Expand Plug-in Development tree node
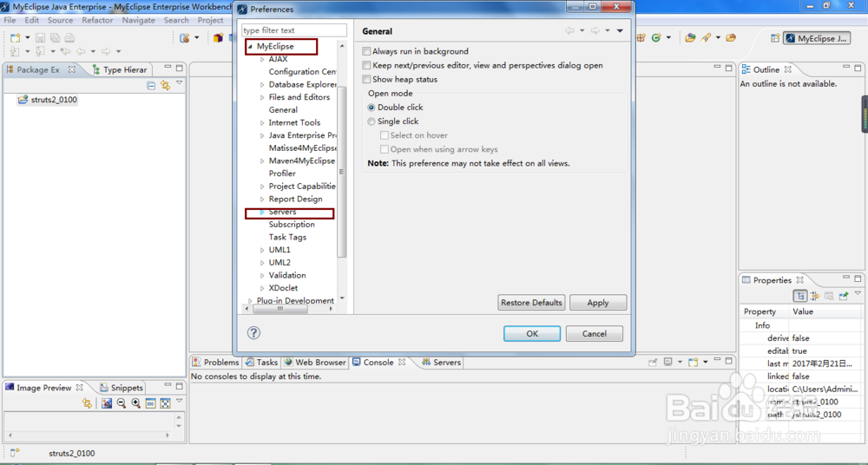This screenshot has width=868, height=465. [250, 300]
